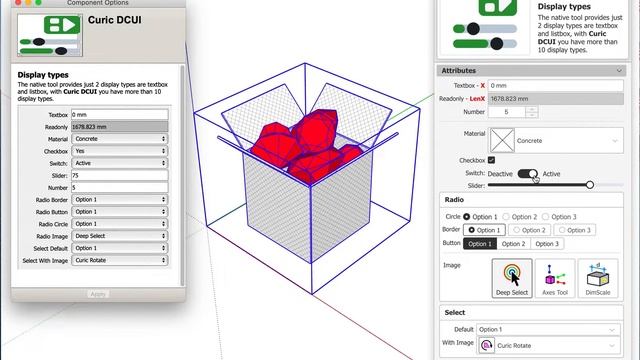Increase the Number stepper value

tap(531, 109)
